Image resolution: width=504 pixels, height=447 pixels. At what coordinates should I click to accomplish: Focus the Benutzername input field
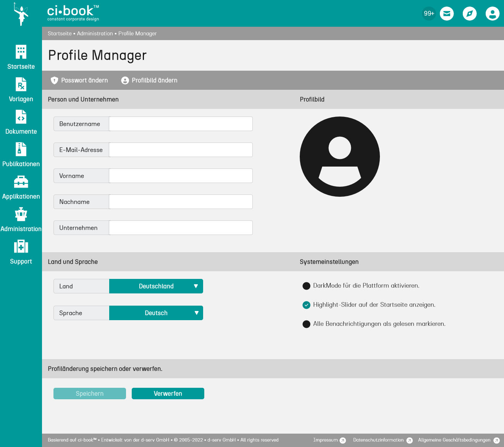pos(181,124)
